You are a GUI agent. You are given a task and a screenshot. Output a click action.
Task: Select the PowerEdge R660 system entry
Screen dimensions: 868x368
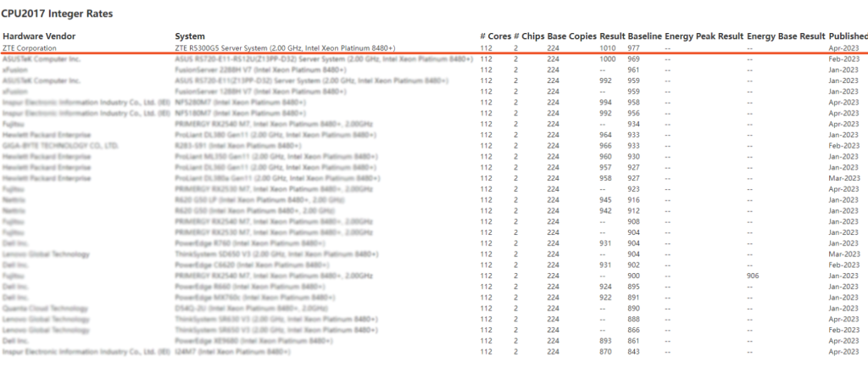(250, 287)
